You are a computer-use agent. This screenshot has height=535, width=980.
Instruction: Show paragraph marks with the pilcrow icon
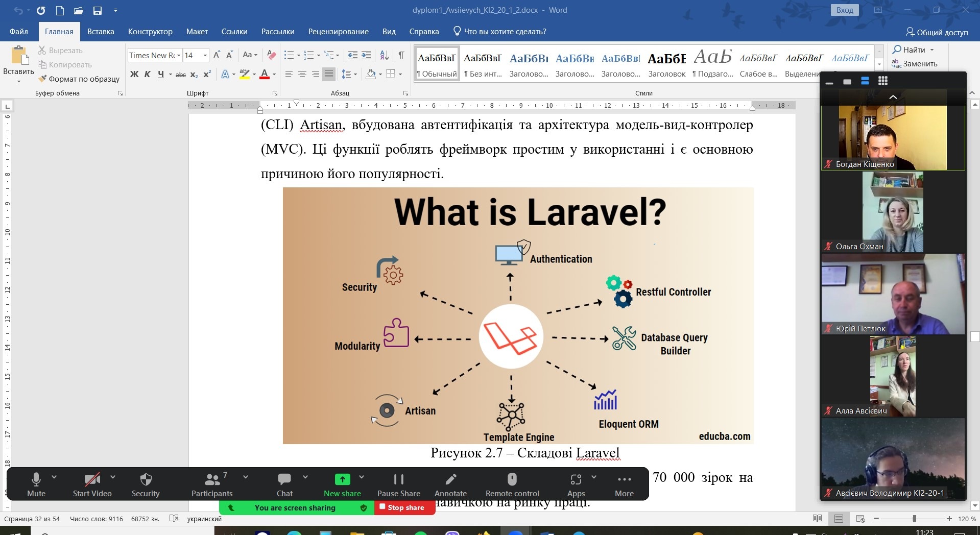coord(401,55)
